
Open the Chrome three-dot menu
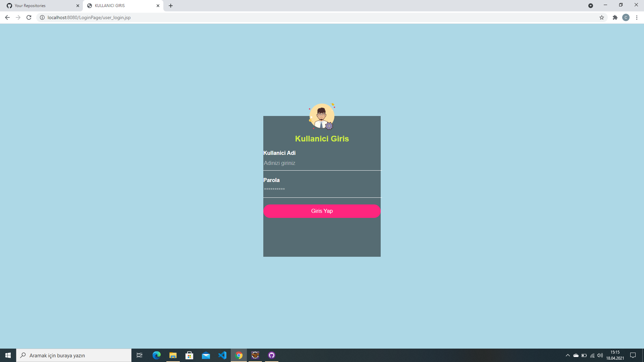(x=637, y=17)
